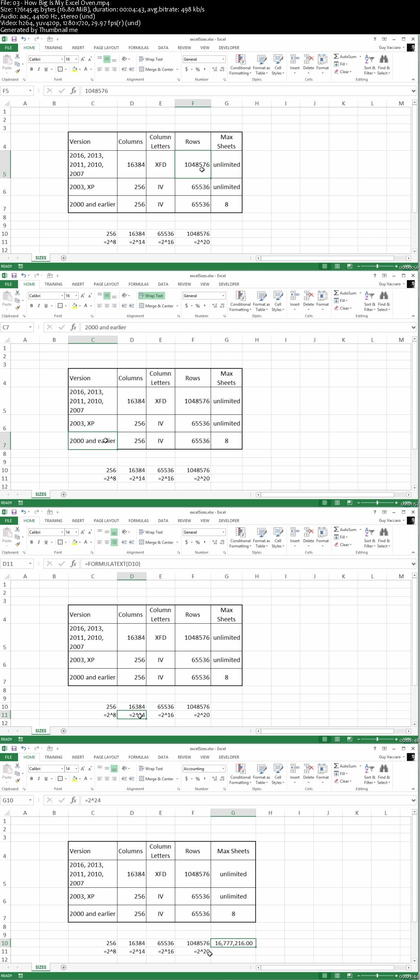Click the AutoSum button in the F5 window
Image resolution: width=420 pixels, height=980 pixels.
tap(345, 57)
